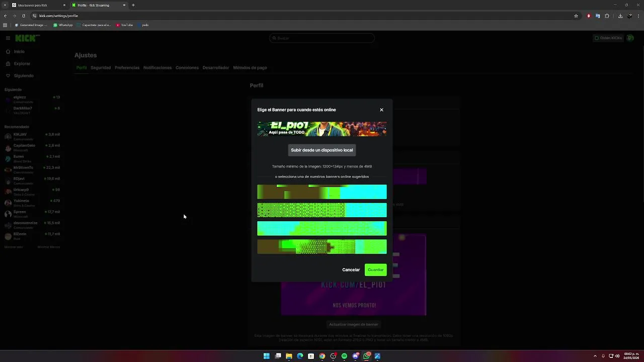The image size is (644, 362).
Task: Show hidden system tray icons
Action: (595, 356)
